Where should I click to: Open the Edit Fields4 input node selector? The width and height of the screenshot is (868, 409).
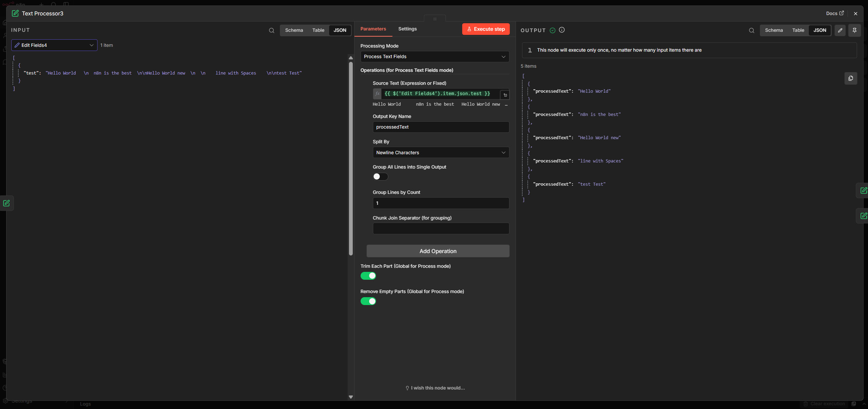pos(54,45)
